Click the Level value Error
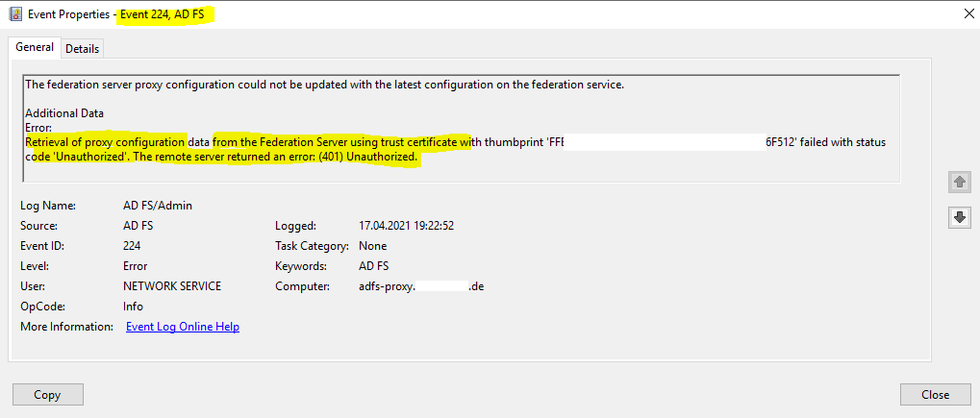The height and width of the screenshot is (418, 980). coord(135,266)
